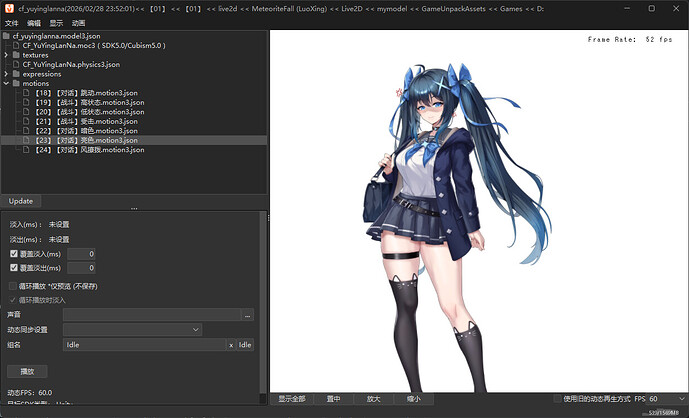Enable 使用旧的动态再生方式 checkbox

(557, 399)
